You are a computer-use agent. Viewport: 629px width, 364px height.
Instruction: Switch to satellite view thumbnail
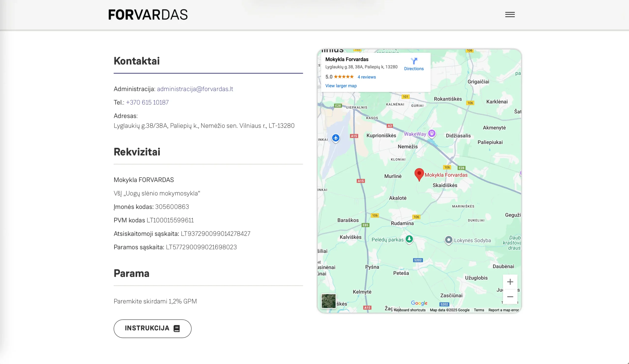point(329,301)
